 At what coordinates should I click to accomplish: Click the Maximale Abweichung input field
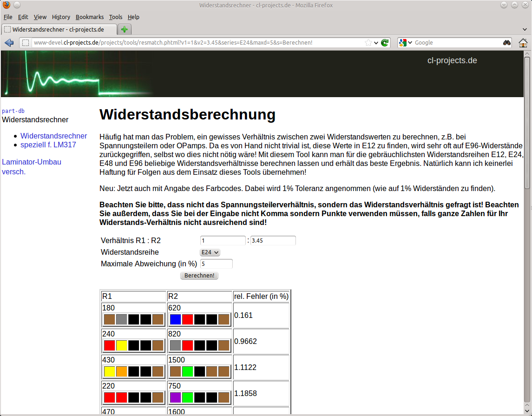point(217,264)
